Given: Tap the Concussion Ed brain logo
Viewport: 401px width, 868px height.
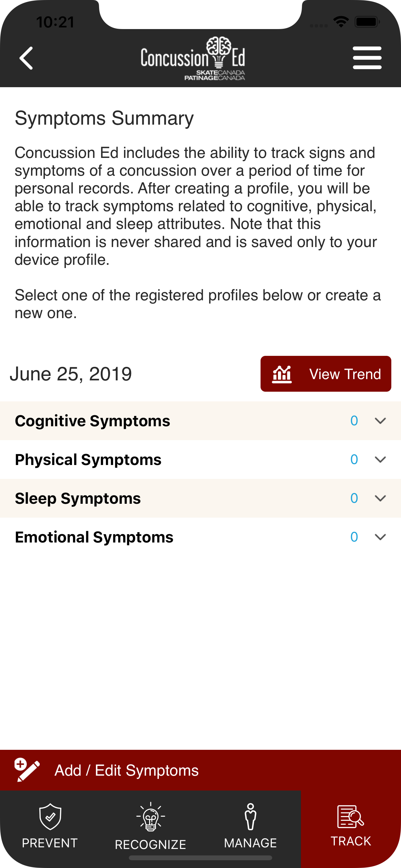Looking at the screenshot, I should 193,58.
